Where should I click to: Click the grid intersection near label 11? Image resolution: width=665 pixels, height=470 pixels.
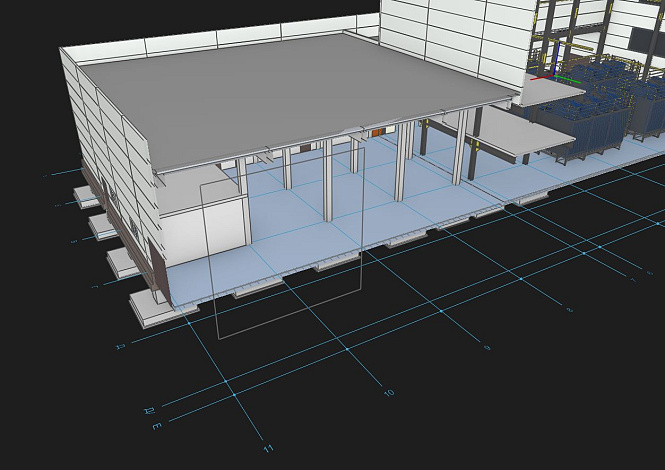point(233,396)
